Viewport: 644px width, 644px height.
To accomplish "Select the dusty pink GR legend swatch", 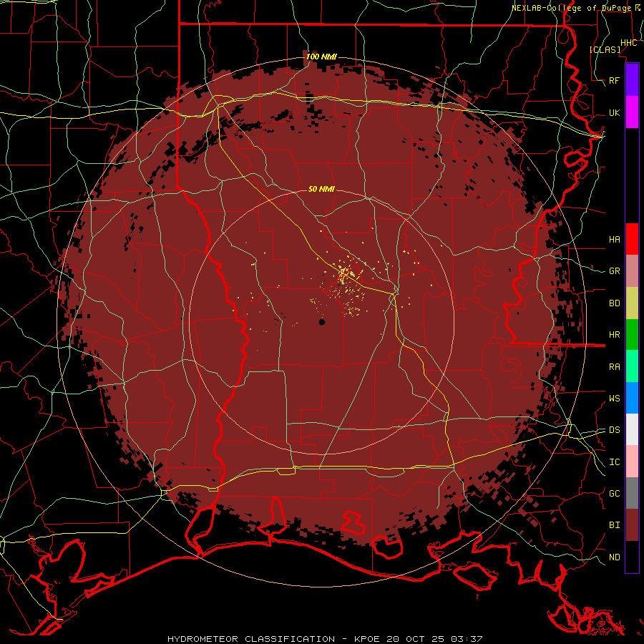I will [632, 271].
